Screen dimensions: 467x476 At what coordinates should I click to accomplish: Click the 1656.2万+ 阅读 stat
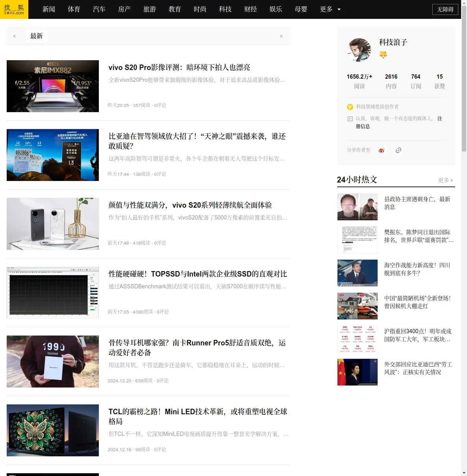point(360,81)
